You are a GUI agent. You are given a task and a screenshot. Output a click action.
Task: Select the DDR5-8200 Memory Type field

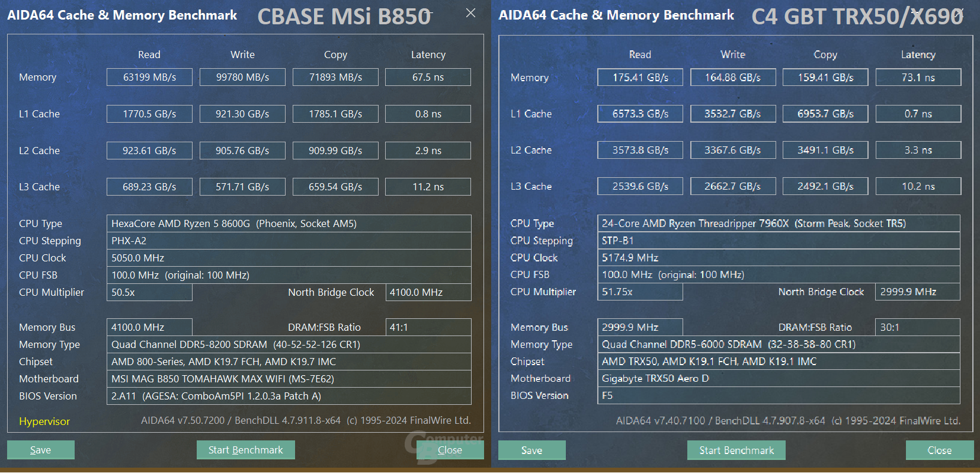(x=289, y=344)
